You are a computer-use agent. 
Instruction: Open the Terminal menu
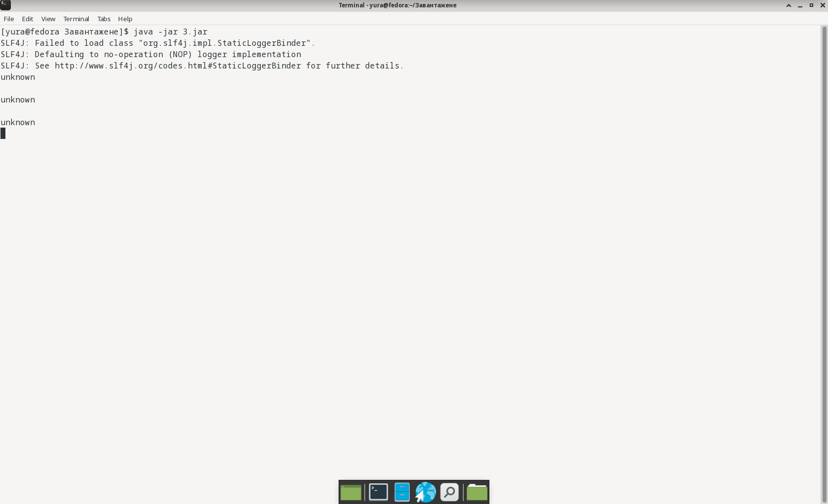(76, 19)
